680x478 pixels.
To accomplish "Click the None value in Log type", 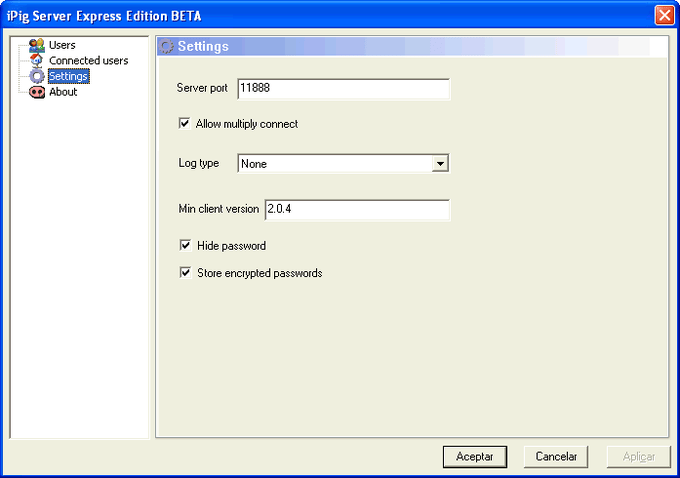I will tap(254, 164).
